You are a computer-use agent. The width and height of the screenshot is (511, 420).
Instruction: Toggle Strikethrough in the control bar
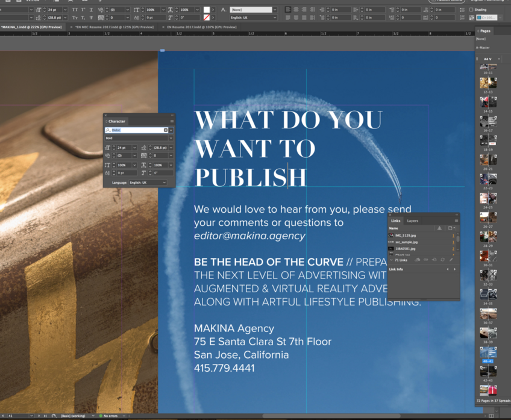tap(91, 17)
